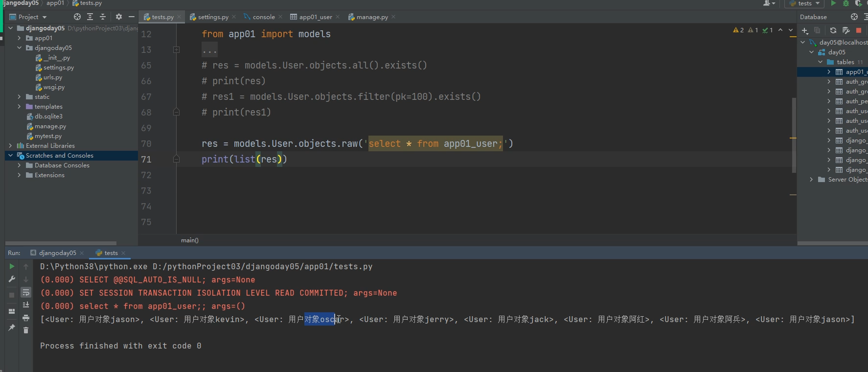The width and height of the screenshot is (868, 372).
Task: Open the user account dropdown
Action: coord(769,3)
